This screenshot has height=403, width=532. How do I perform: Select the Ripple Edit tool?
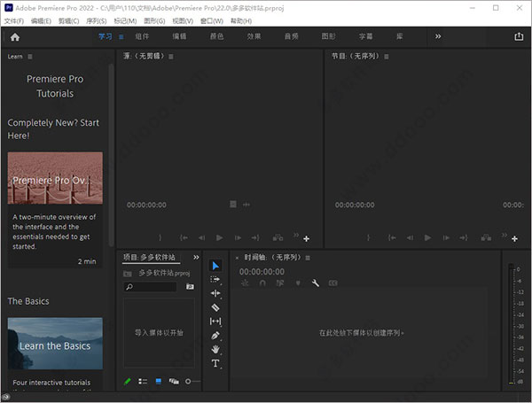click(215, 293)
